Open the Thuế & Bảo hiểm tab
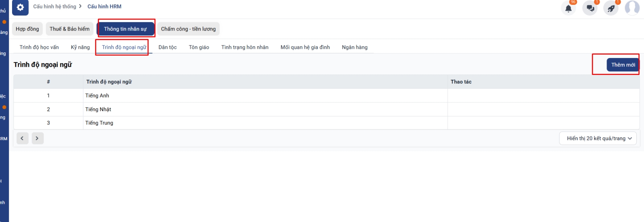The width and height of the screenshot is (644, 222). coord(70,29)
